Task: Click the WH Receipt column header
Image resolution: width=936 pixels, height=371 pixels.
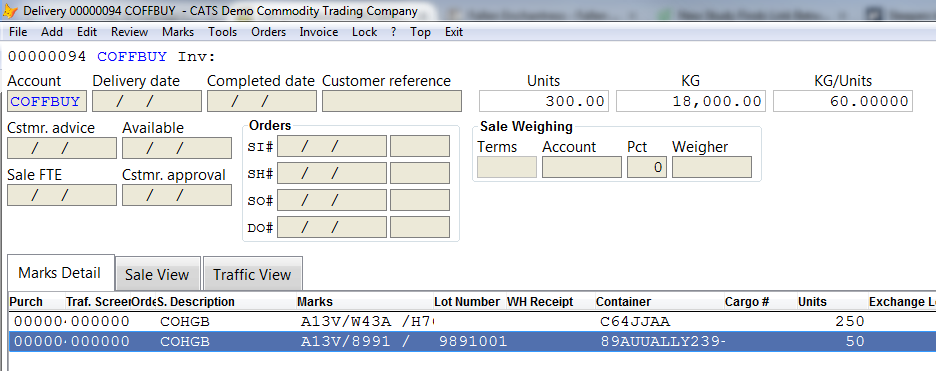Action: point(550,302)
